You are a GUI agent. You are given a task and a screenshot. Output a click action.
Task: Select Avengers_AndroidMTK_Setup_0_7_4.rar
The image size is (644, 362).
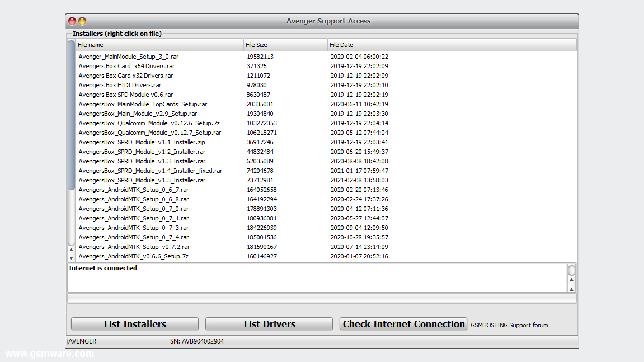[133, 237]
